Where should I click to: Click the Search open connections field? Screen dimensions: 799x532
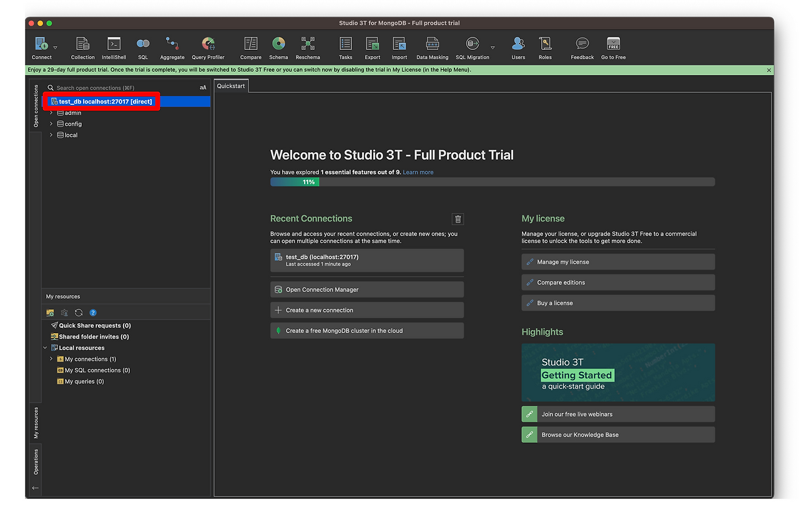(x=122, y=88)
